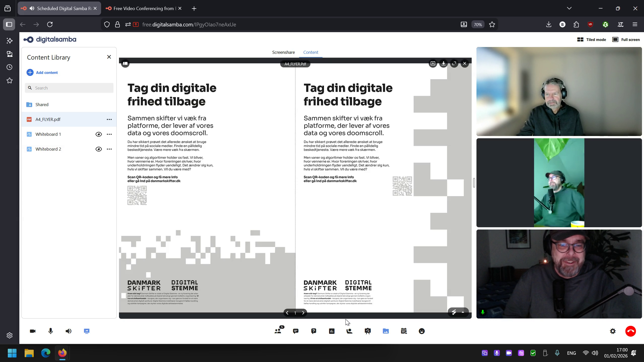The width and height of the screenshot is (644, 362).
Task: Open the Q&A question icon
Action: point(314,331)
